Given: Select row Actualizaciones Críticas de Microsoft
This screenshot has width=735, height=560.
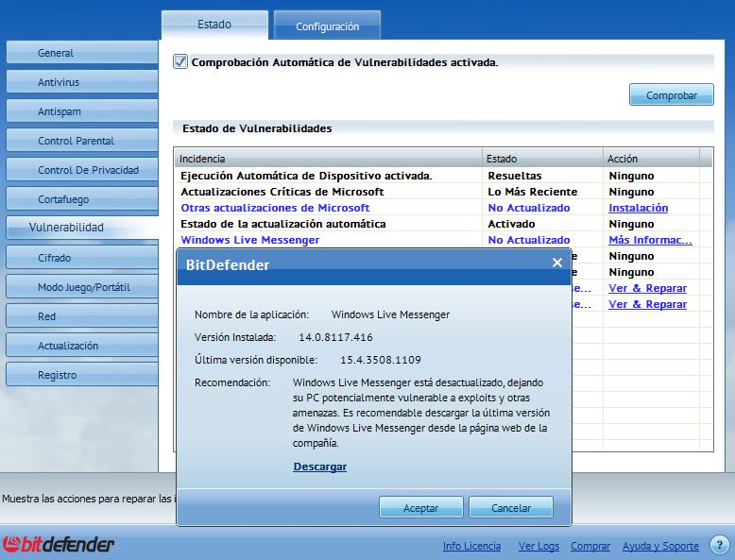Looking at the screenshot, I should point(443,192).
